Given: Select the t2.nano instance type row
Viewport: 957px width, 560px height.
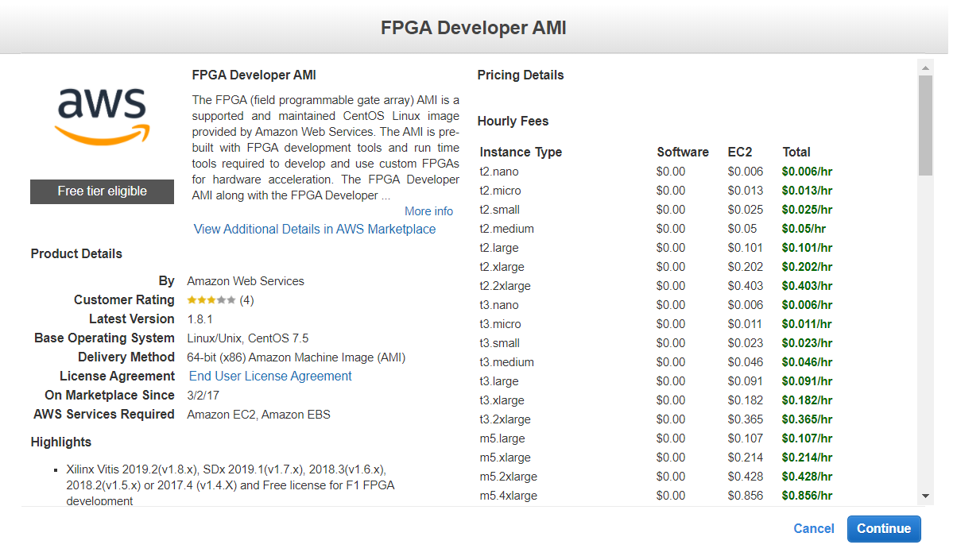Looking at the screenshot, I should pos(657,172).
